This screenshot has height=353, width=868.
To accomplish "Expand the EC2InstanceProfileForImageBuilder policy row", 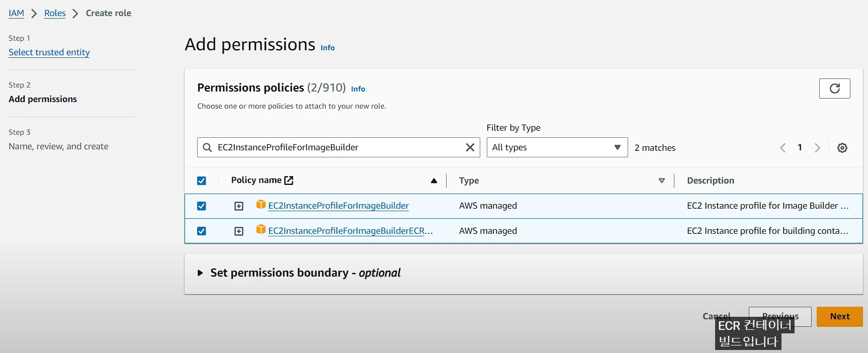I will tap(239, 206).
